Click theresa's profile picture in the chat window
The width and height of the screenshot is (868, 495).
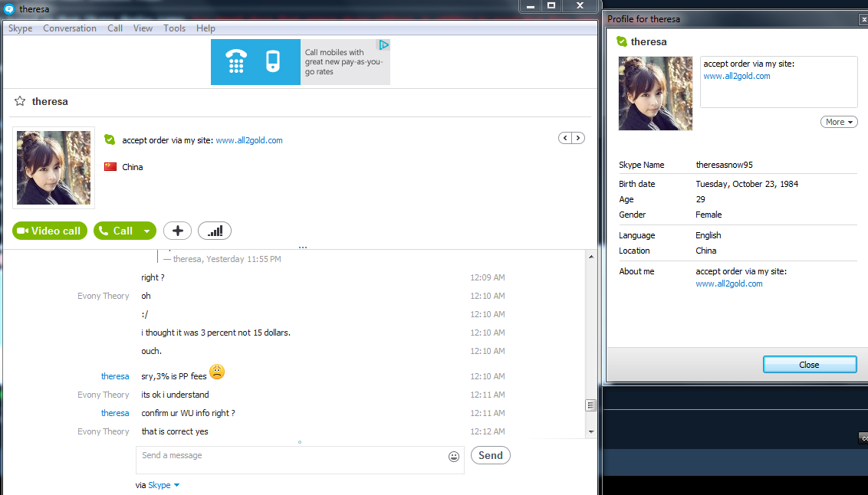point(54,168)
